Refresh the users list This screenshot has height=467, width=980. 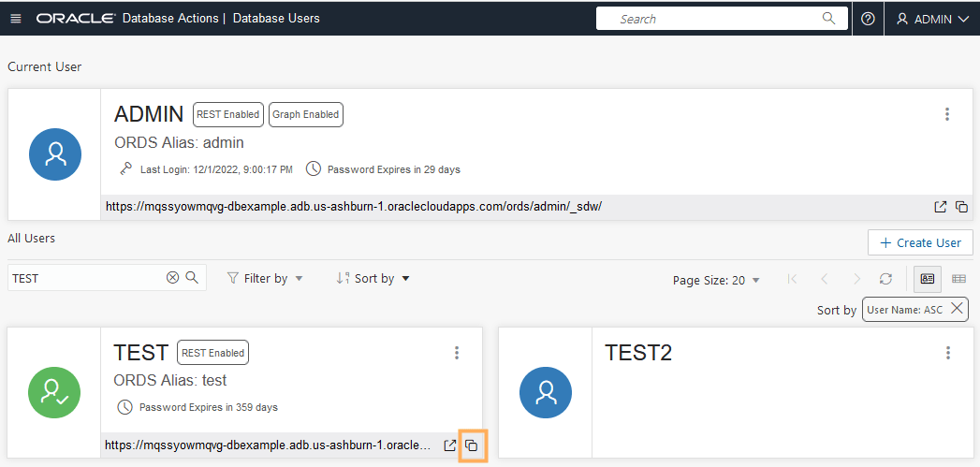[885, 279]
